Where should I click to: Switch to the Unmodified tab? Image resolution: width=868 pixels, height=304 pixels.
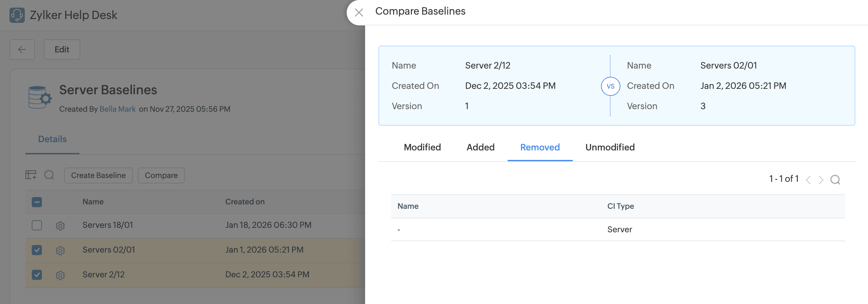tap(610, 147)
